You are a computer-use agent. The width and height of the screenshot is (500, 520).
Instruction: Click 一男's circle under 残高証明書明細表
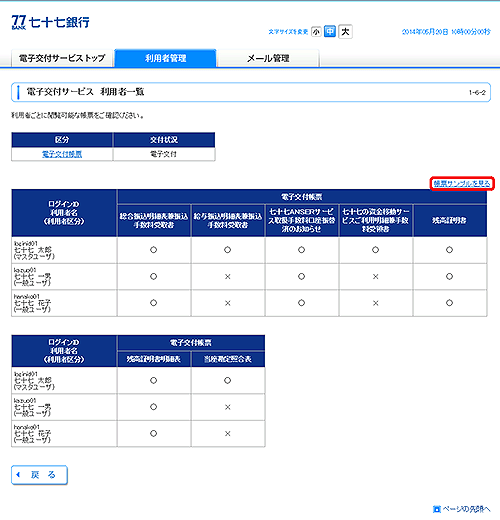tap(153, 407)
